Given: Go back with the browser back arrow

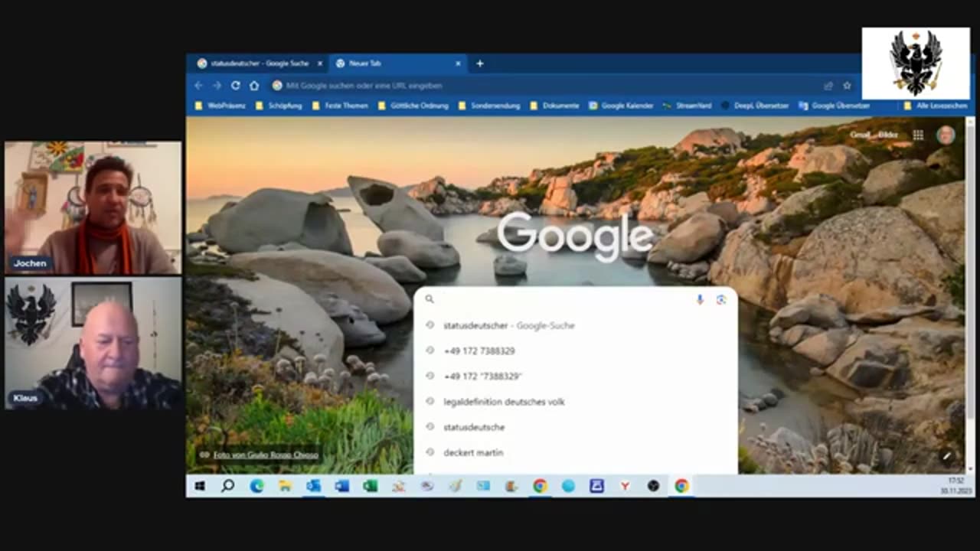Looking at the screenshot, I should pyautogui.click(x=199, y=86).
